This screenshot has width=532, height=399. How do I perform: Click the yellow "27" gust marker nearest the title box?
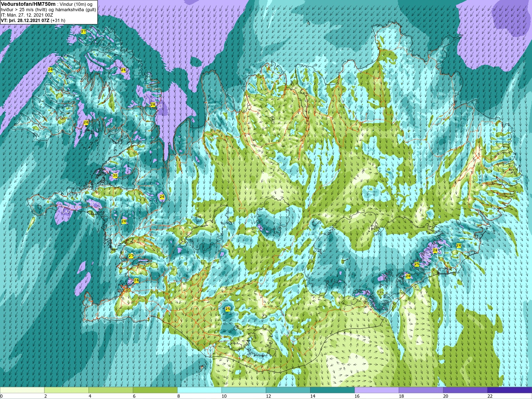84,32
